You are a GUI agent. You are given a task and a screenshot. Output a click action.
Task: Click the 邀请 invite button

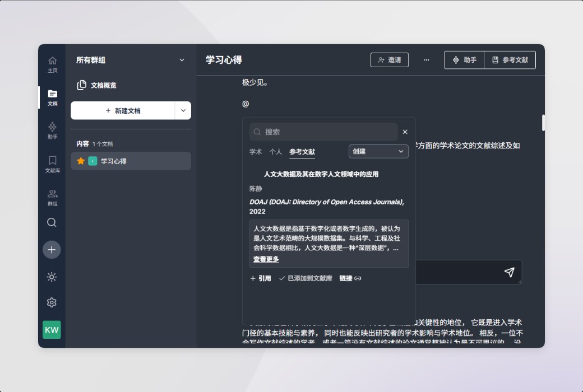click(x=389, y=60)
